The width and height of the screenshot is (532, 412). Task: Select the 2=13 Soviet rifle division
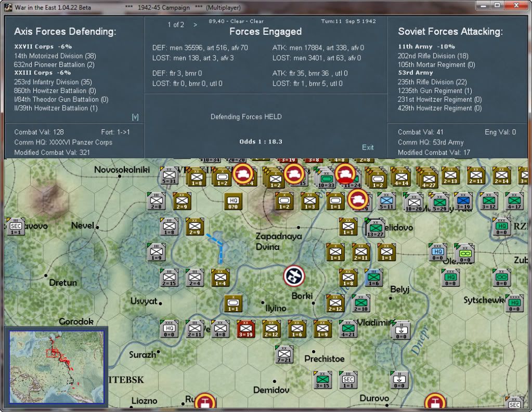450,176
